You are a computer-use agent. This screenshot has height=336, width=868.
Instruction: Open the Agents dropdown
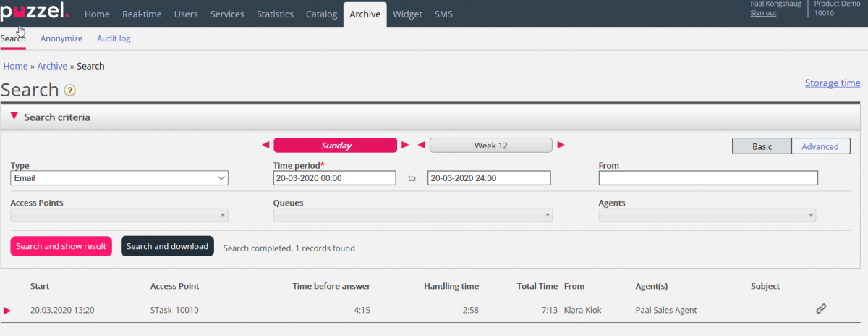tap(707, 216)
